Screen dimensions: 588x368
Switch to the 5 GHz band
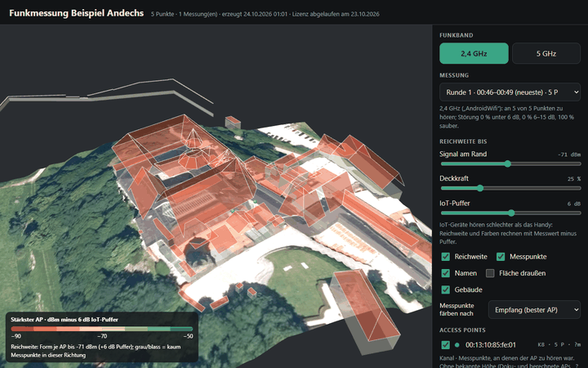(x=546, y=53)
